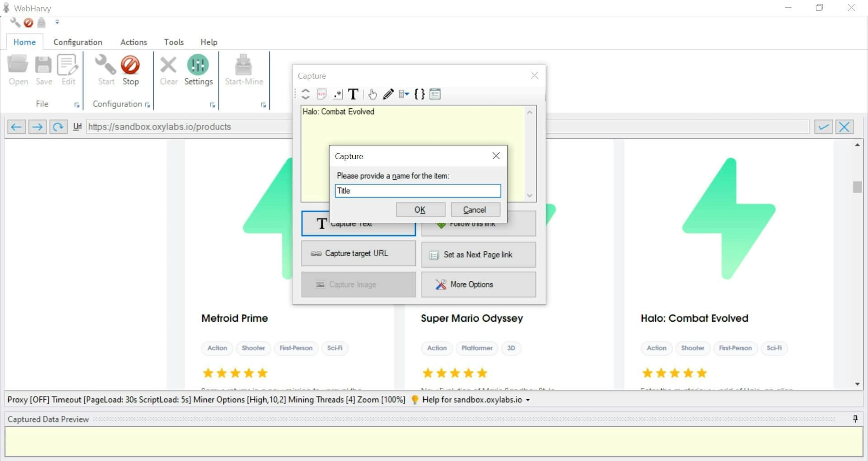The height and width of the screenshot is (461, 868).
Task: Click the wrench icon in quick access toolbar
Action: (15, 22)
